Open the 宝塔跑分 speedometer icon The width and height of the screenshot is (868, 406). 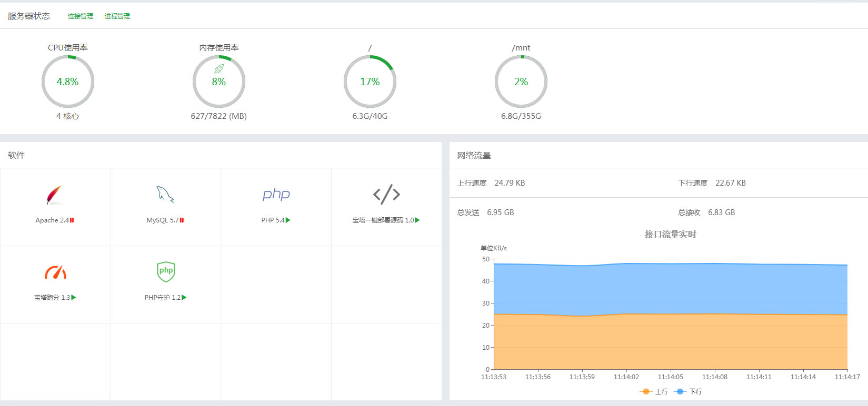(x=55, y=272)
